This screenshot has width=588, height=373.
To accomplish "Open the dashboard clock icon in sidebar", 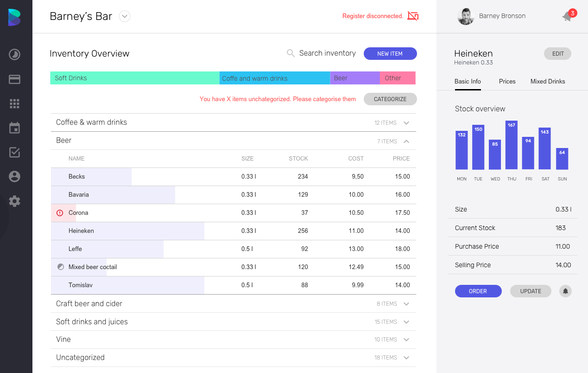I will tap(14, 55).
